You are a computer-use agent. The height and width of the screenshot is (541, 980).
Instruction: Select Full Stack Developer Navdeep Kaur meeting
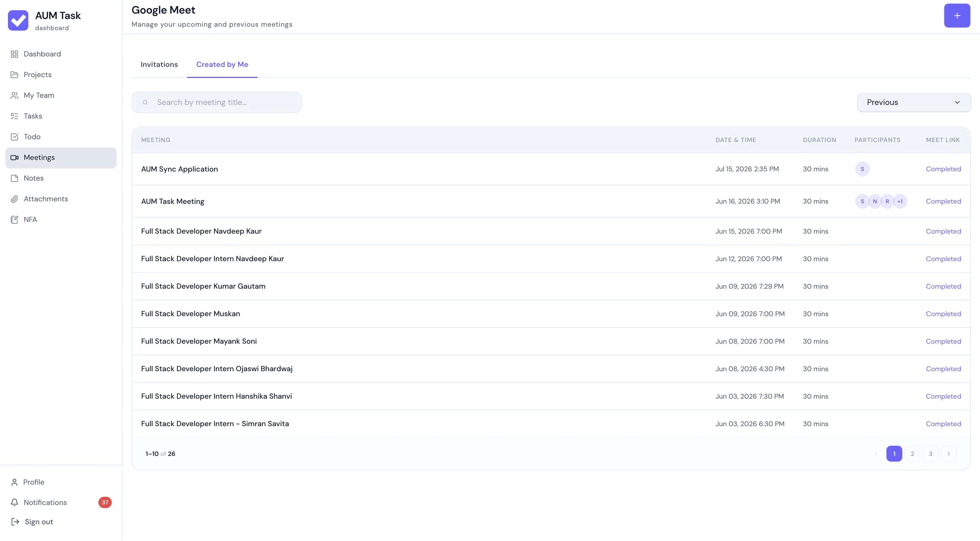point(551,231)
